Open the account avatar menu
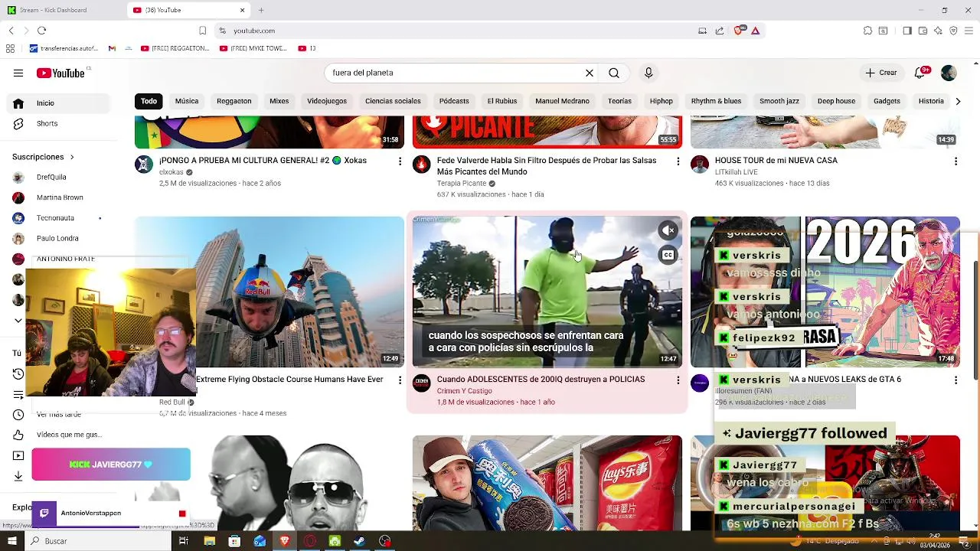Viewport: 980px width, 551px height. [x=949, y=73]
